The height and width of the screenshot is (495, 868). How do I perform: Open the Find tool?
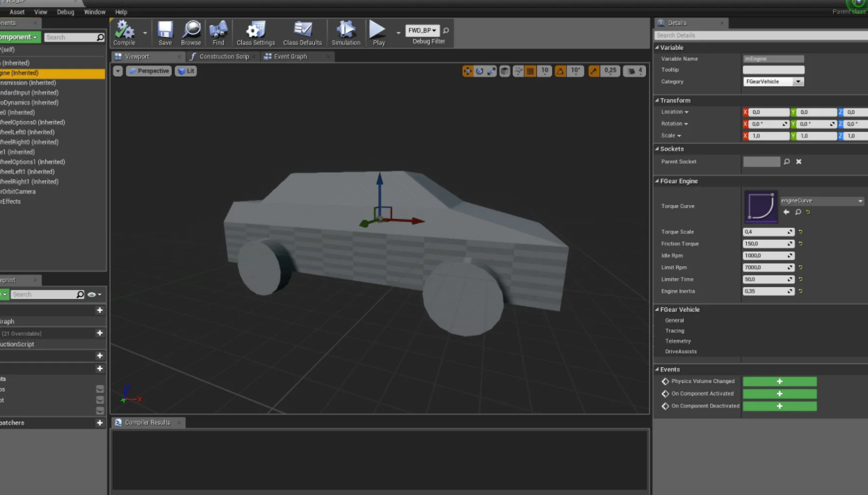[x=218, y=33]
